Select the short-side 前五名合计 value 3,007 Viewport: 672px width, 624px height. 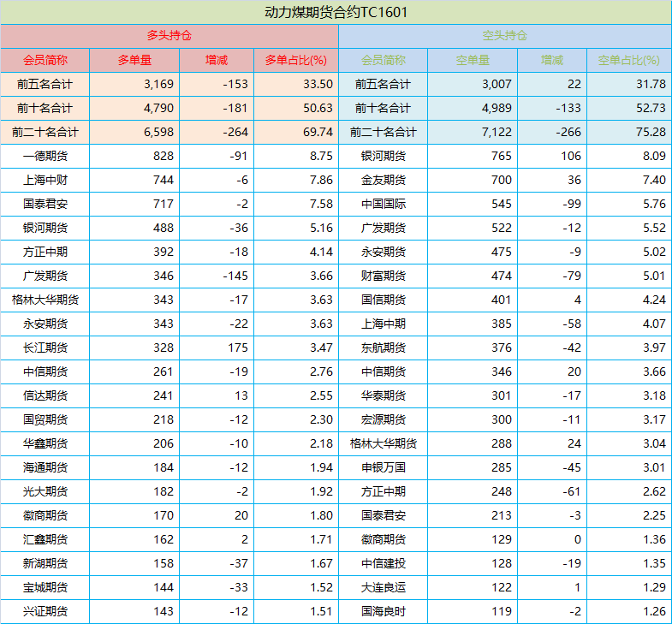coord(497,84)
